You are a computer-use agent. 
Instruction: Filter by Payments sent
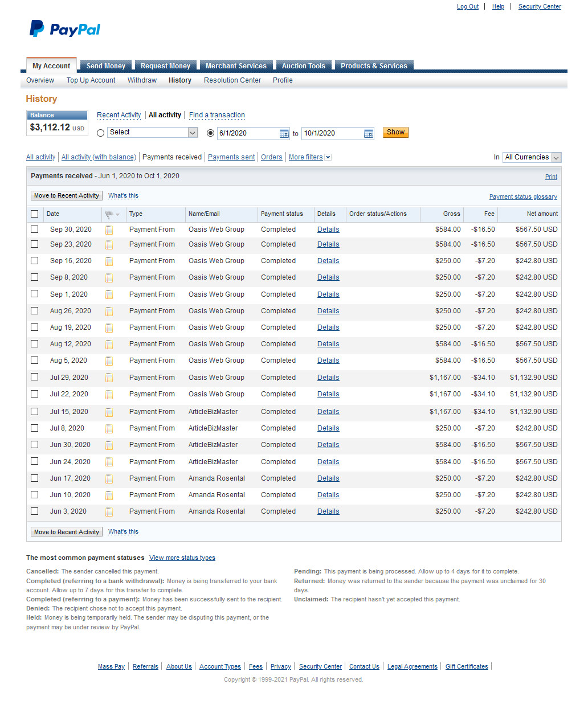click(x=231, y=157)
